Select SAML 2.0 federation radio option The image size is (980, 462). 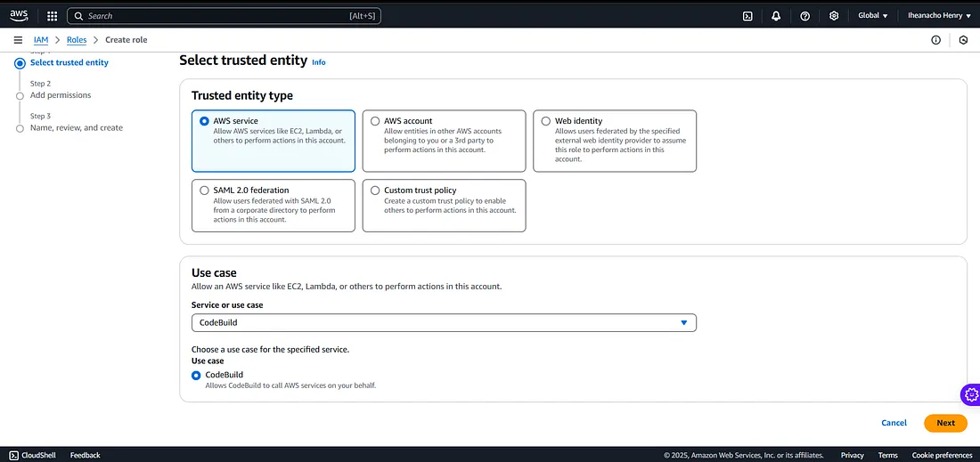[204, 190]
